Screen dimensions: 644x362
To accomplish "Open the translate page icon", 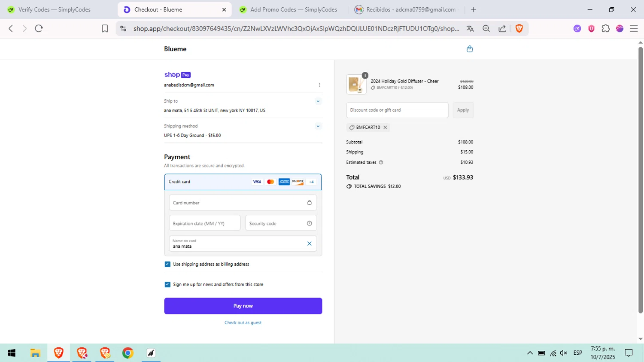I will point(470,29).
